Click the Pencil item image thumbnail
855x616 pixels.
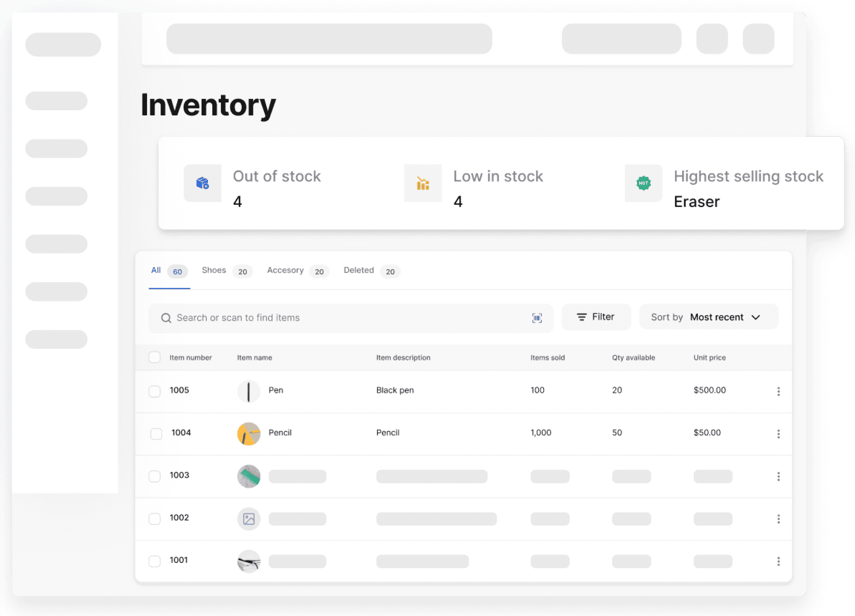click(249, 433)
